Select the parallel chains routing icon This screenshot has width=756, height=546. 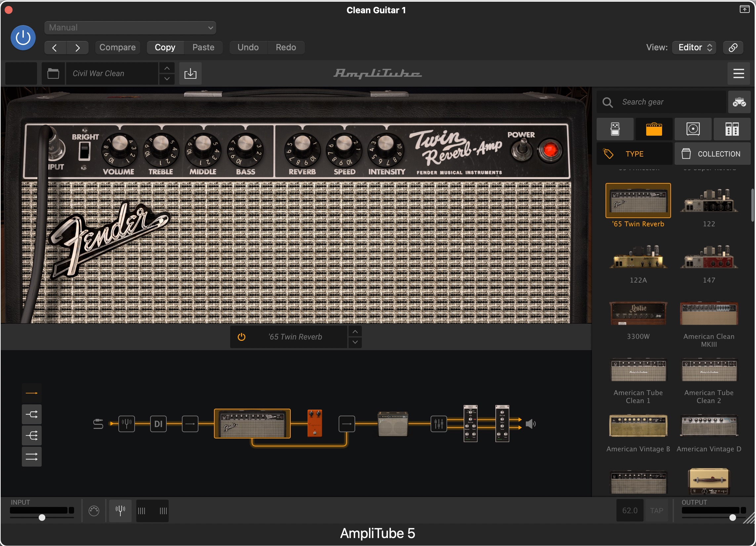(32, 457)
